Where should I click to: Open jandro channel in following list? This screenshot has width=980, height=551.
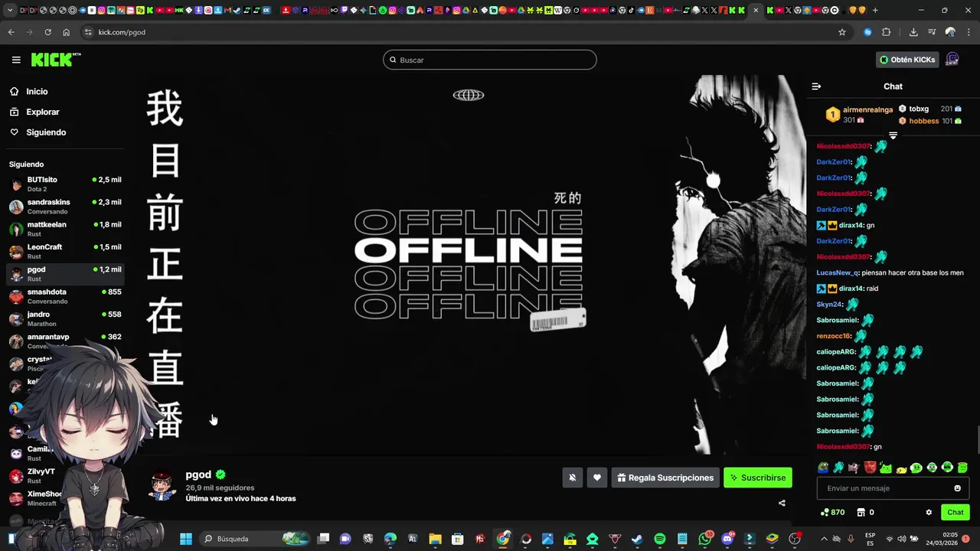coord(65,318)
